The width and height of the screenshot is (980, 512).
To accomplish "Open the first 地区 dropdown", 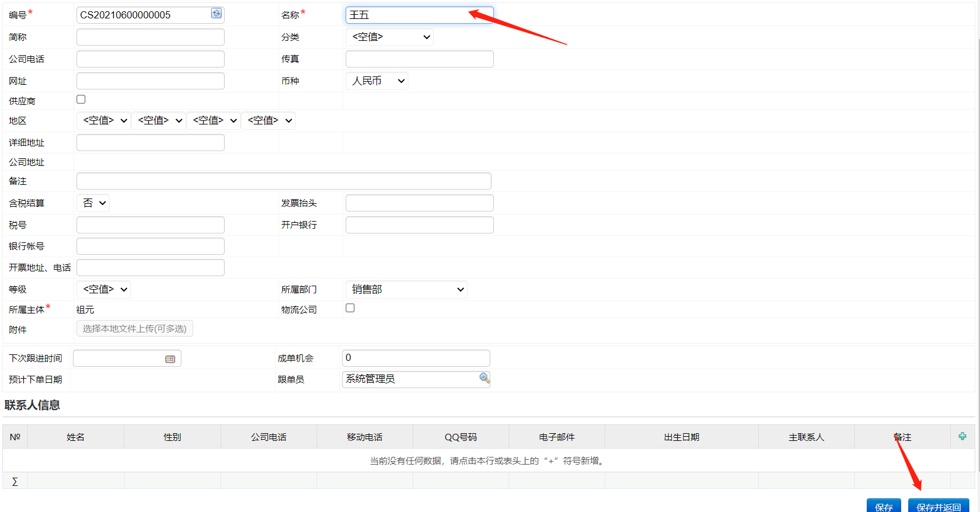I will (x=104, y=120).
